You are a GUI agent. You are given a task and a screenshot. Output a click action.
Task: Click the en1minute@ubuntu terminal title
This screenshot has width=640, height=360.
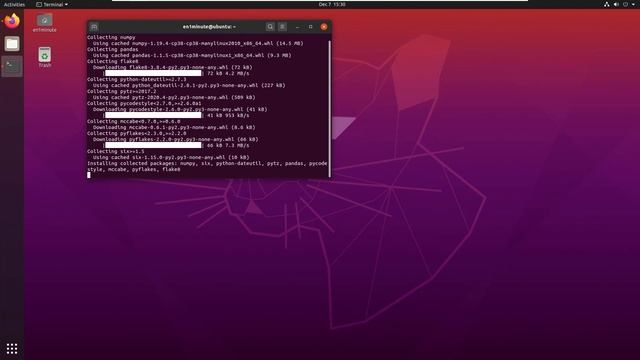(x=209, y=27)
